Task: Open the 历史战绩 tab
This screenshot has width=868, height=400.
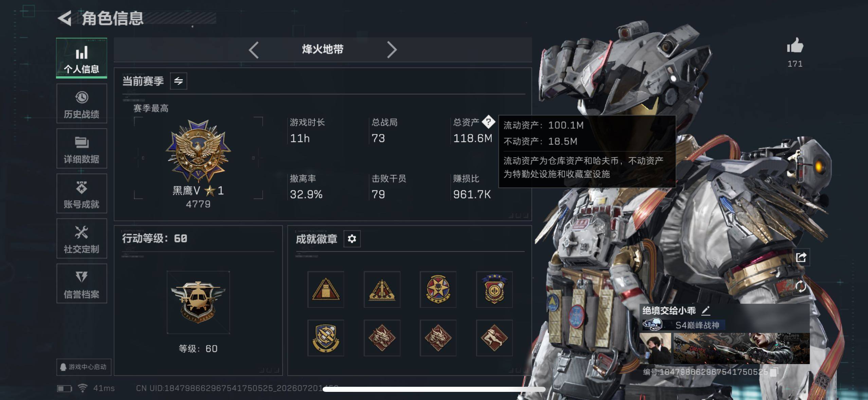Action: (x=82, y=103)
